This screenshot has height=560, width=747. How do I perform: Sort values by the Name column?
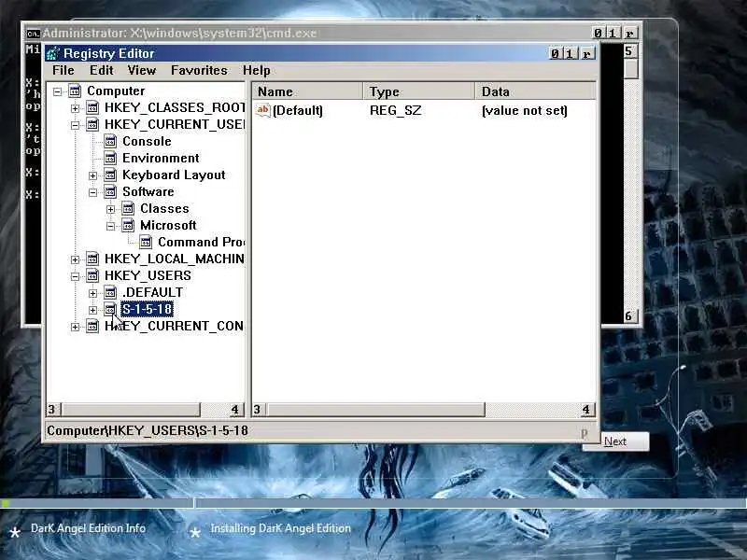(307, 91)
